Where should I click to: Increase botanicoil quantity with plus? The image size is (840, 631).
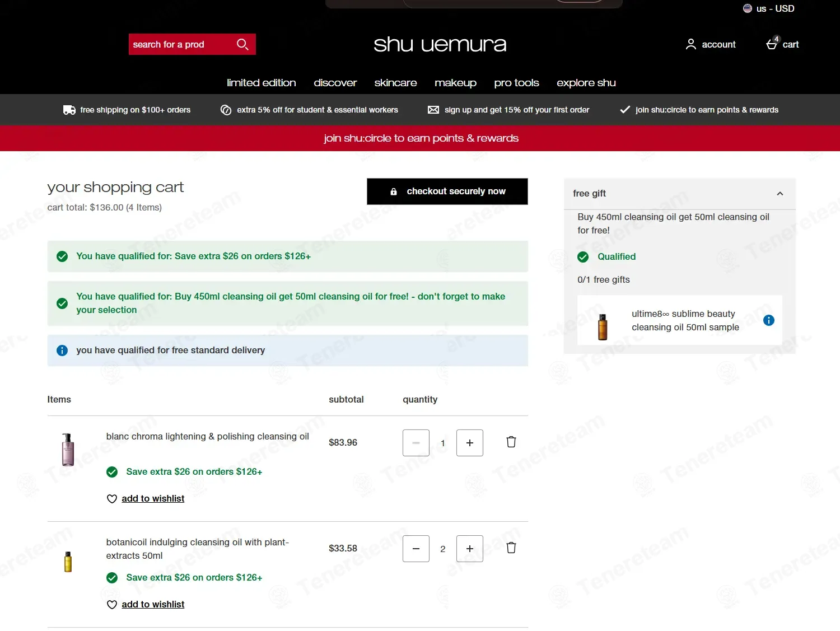coord(470,549)
